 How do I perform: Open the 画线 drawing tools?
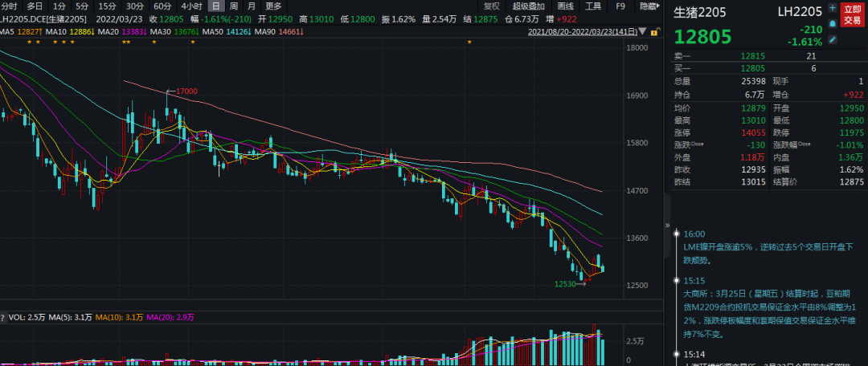coord(565,6)
